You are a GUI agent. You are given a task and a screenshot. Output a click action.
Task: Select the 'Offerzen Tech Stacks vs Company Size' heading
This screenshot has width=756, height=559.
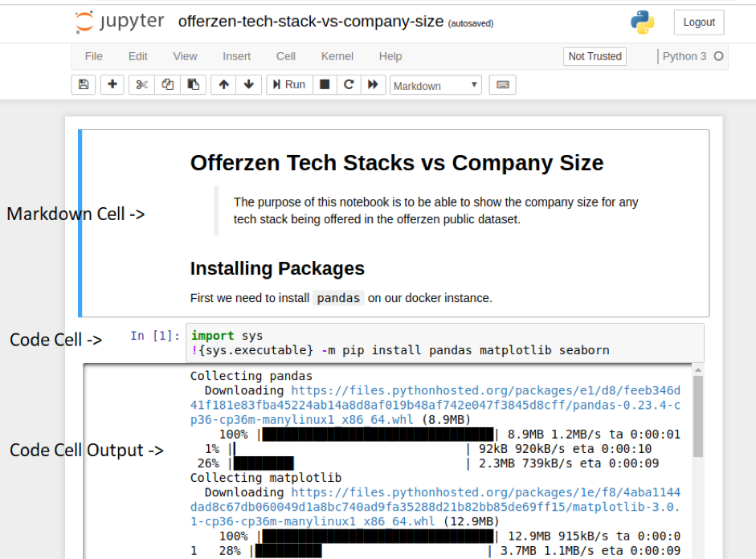397,163
